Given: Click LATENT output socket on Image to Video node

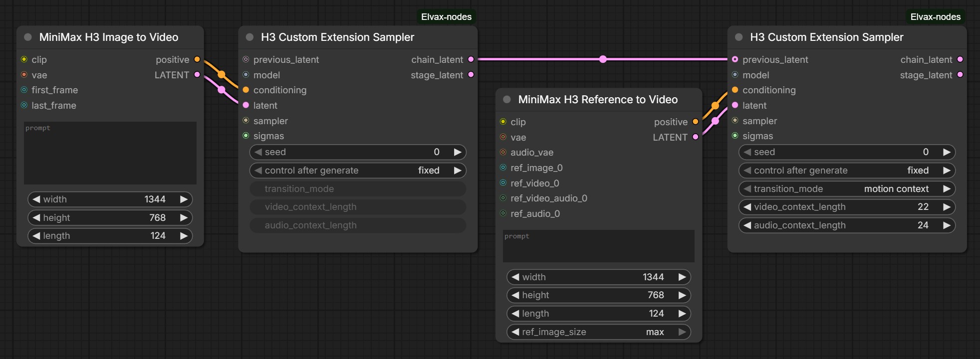Looking at the screenshot, I should pos(197,75).
